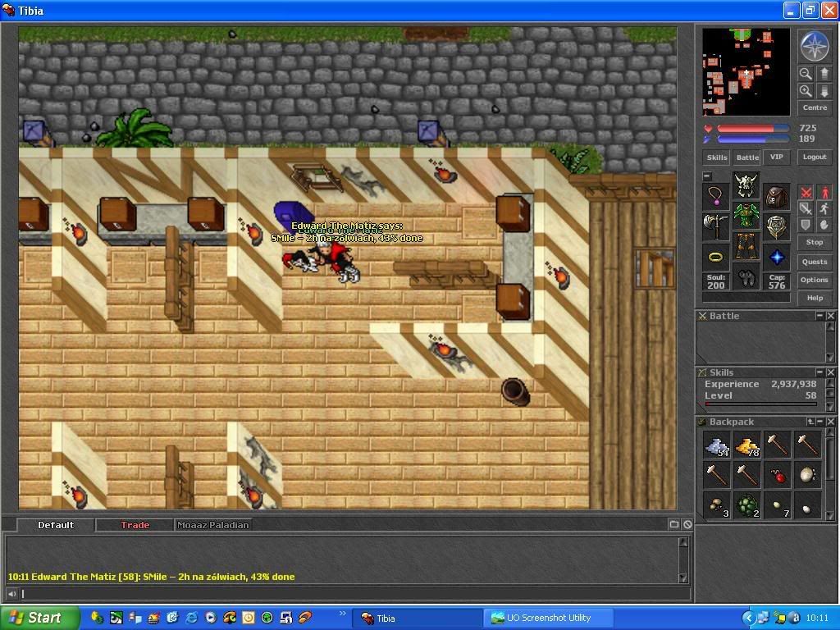Click the blue mana bar
Screen dimensions: 840x630
tap(753, 139)
